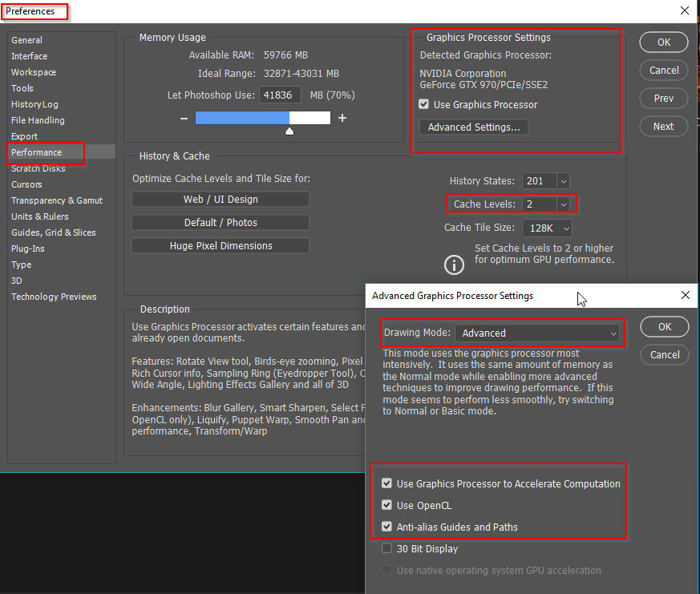Click the Web / UI Design preset

coord(220,199)
